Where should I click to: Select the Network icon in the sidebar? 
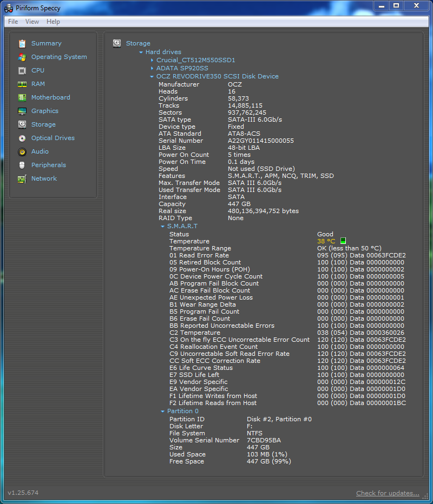click(x=22, y=178)
